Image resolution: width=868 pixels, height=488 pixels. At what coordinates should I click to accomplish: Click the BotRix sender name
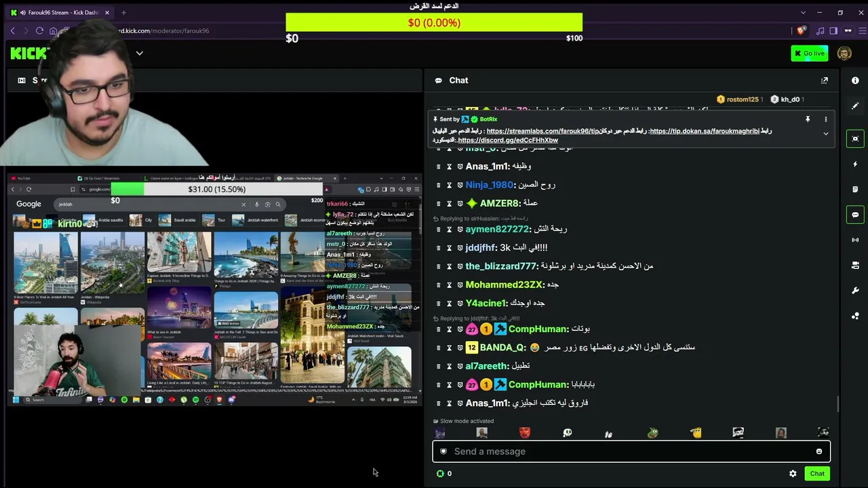[x=488, y=119]
